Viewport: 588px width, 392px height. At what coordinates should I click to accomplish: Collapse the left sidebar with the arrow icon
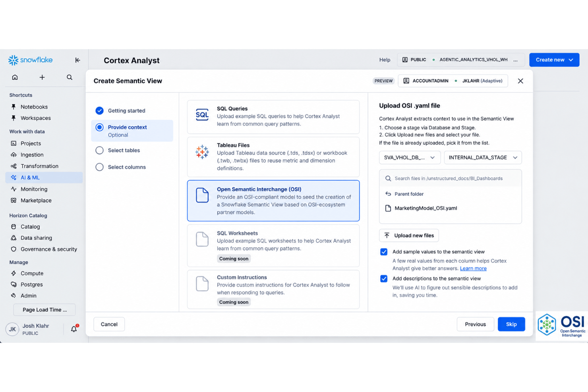tap(77, 60)
